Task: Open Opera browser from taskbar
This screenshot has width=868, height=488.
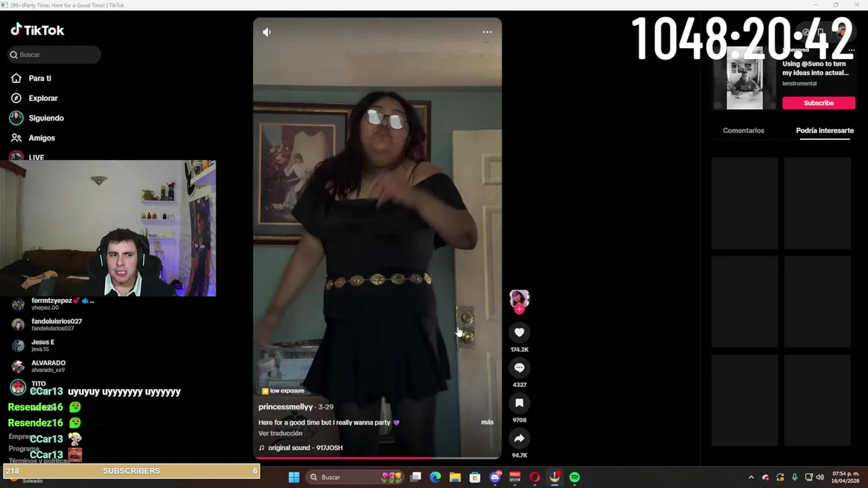Action: (x=534, y=477)
